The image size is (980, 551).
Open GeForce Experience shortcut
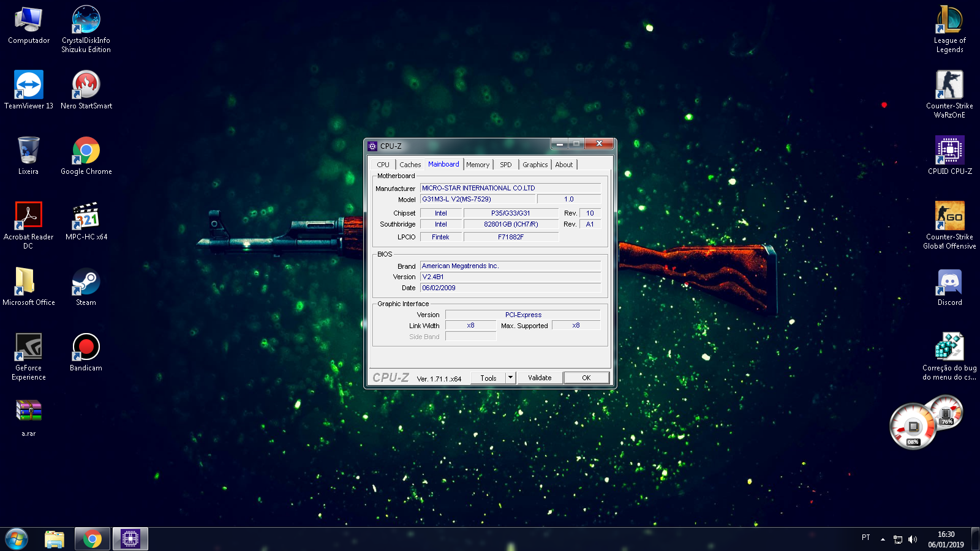click(28, 357)
